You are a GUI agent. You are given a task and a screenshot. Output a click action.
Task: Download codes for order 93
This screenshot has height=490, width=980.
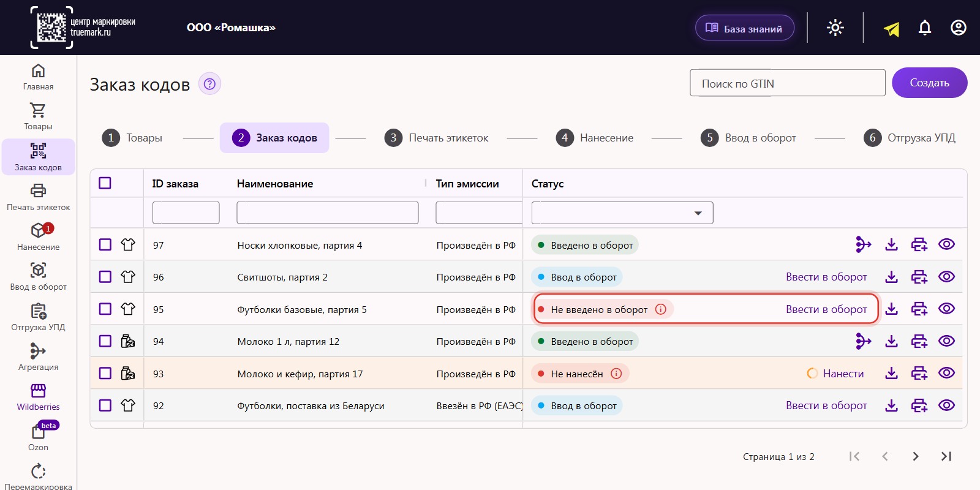click(892, 373)
